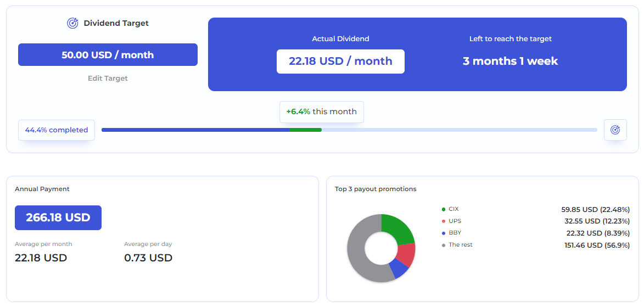This screenshot has height=307, width=644.
Task: Click the blue BBY slice of donut chart
Action: tap(399, 268)
